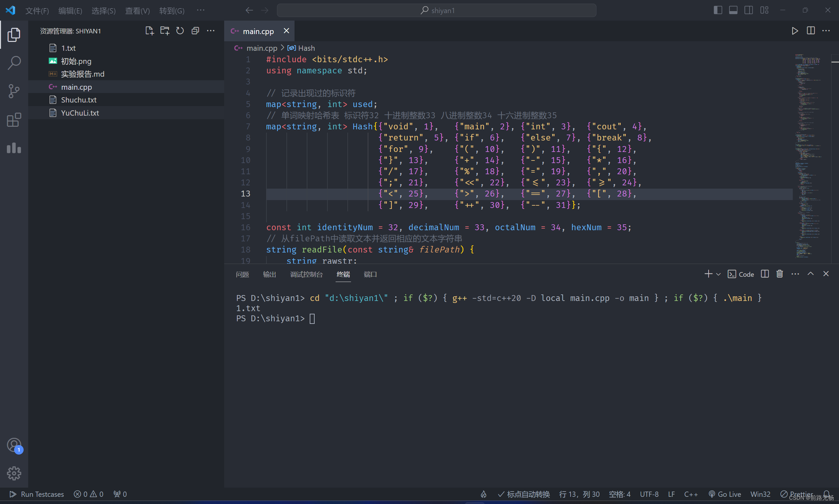Screen dimensions: 839x504
Task: Click the Split Editor icon
Action: [811, 30]
